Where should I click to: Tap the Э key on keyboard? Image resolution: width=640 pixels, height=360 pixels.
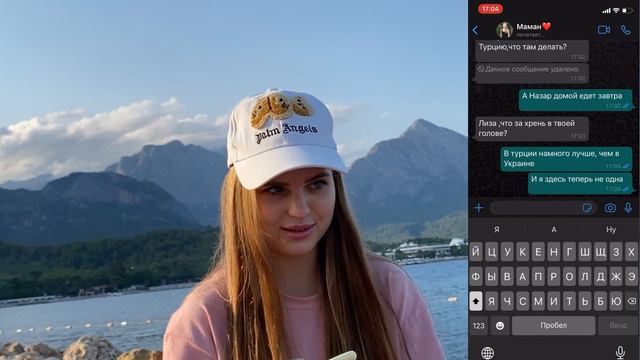pos(631,277)
